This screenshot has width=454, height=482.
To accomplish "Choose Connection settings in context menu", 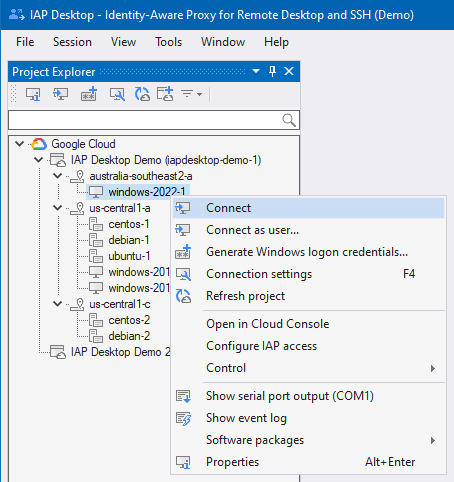I will click(x=308, y=274).
